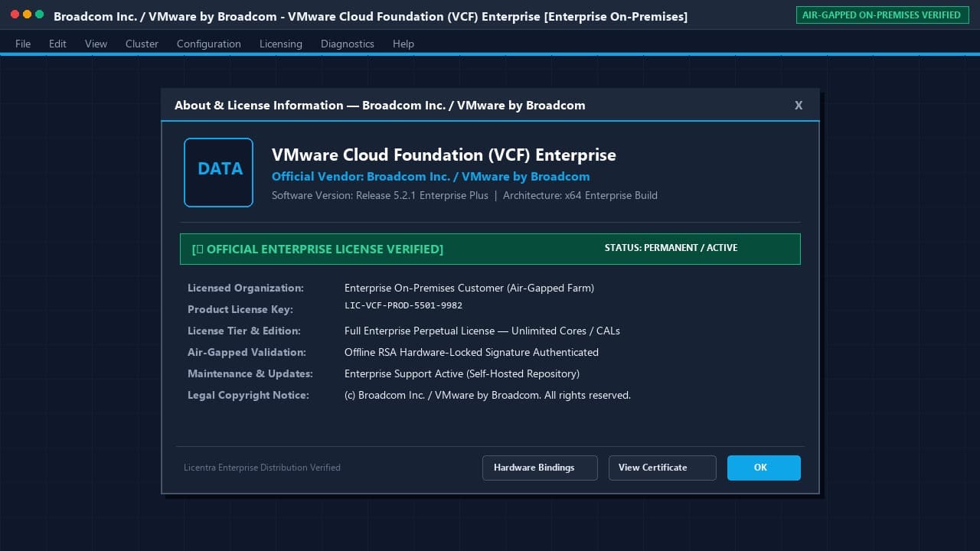980x551 pixels.
Task: Click the red window close dot
Action: pyautogui.click(x=15, y=15)
